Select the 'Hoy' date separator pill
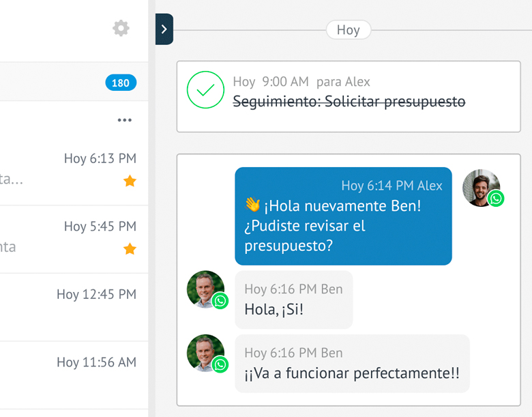The image size is (532, 417). click(349, 30)
